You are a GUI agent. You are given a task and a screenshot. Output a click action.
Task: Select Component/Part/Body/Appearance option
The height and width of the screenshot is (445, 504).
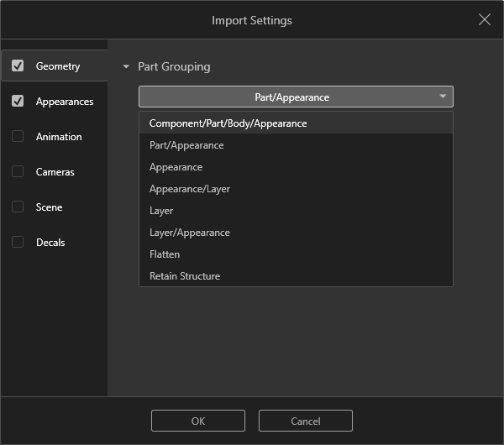pyautogui.click(x=228, y=123)
